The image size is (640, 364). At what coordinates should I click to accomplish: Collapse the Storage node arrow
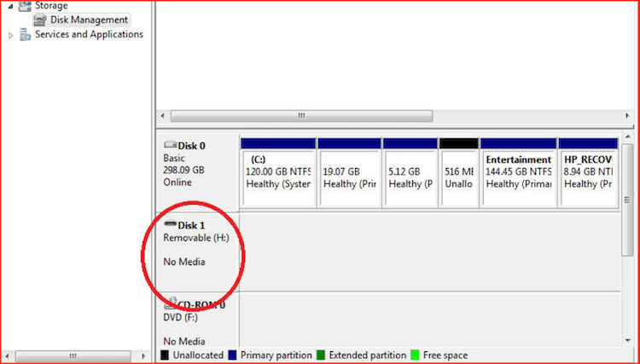10,6
